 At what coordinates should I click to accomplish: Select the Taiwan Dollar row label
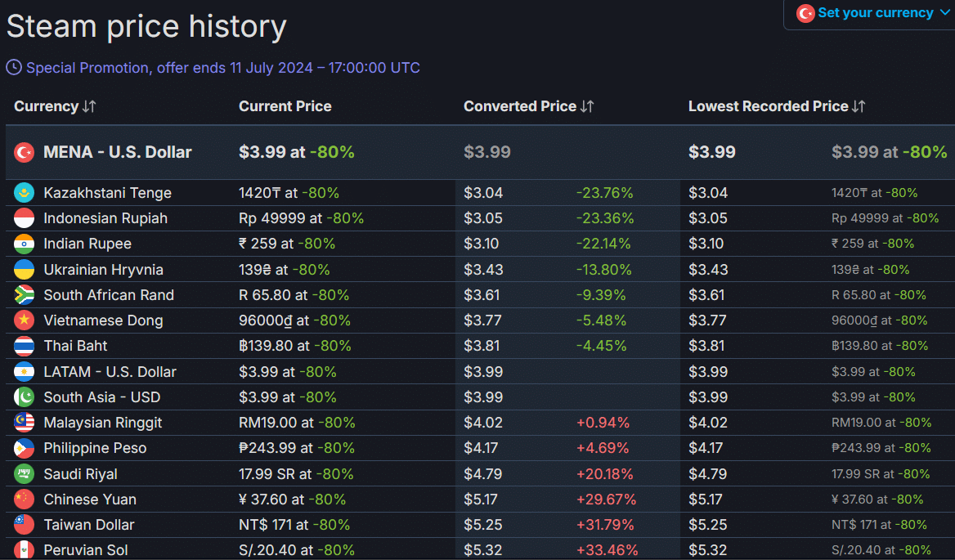[89, 526]
